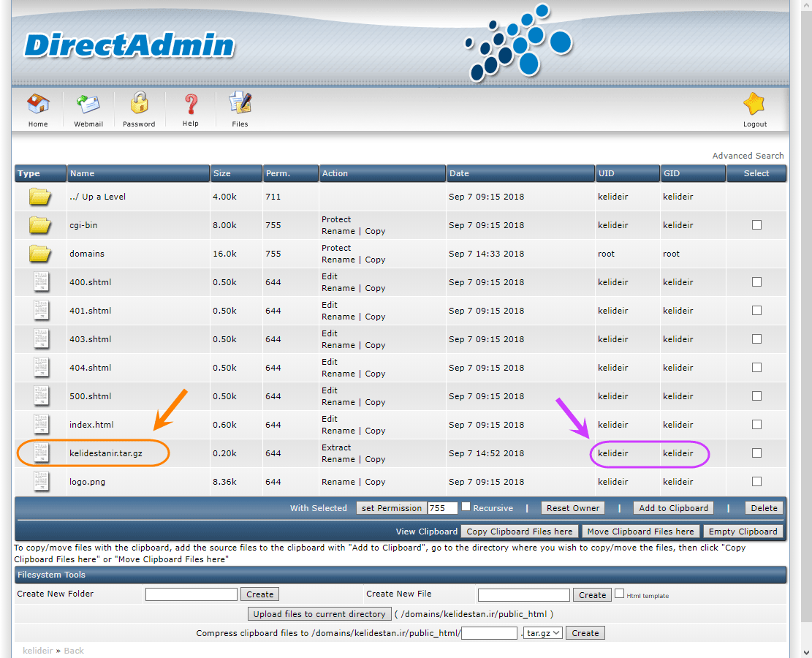Click the 401.shtml file icon

pos(41,310)
